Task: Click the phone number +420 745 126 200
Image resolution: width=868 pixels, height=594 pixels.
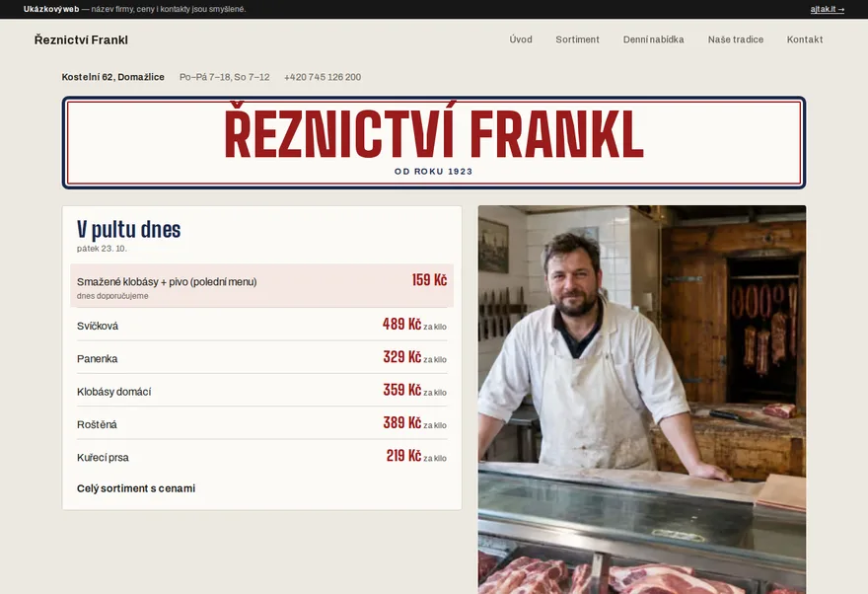Action: tap(323, 77)
